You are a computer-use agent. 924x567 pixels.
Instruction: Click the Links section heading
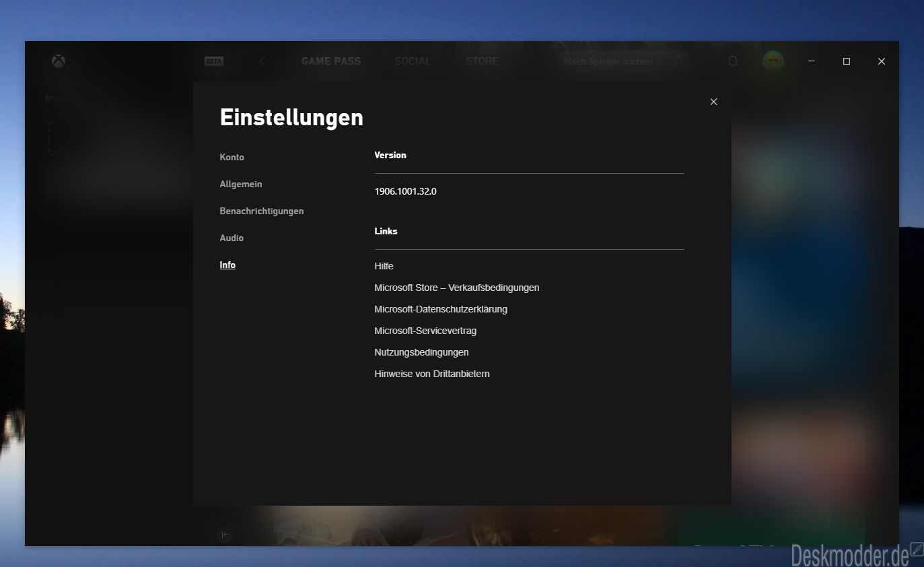click(386, 231)
